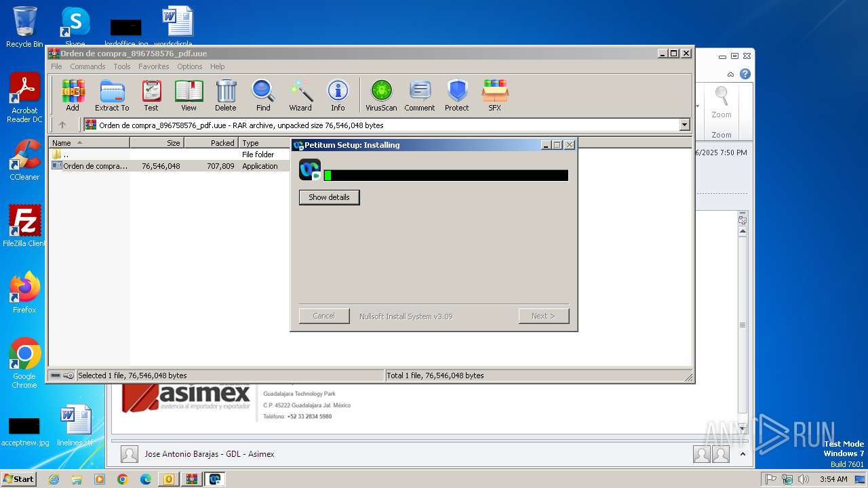Screen dimensions: 868x488
Task: Open the View toolbar icon
Action: coord(189,95)
